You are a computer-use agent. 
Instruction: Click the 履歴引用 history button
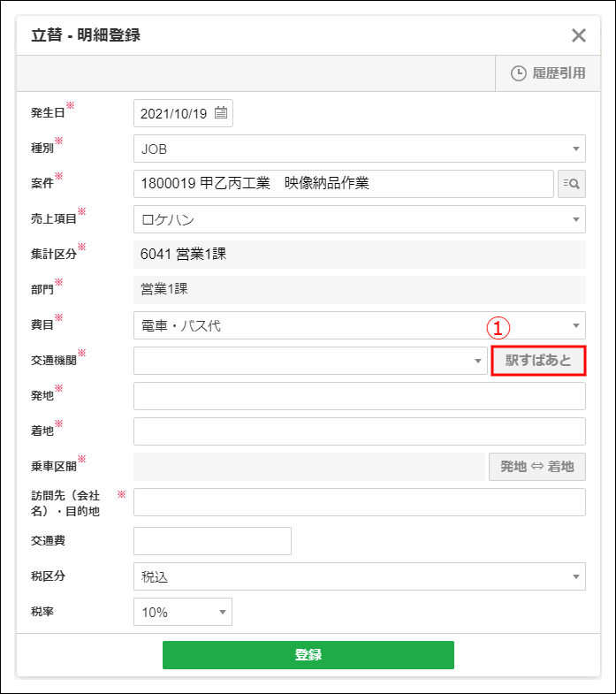point(548,73)
